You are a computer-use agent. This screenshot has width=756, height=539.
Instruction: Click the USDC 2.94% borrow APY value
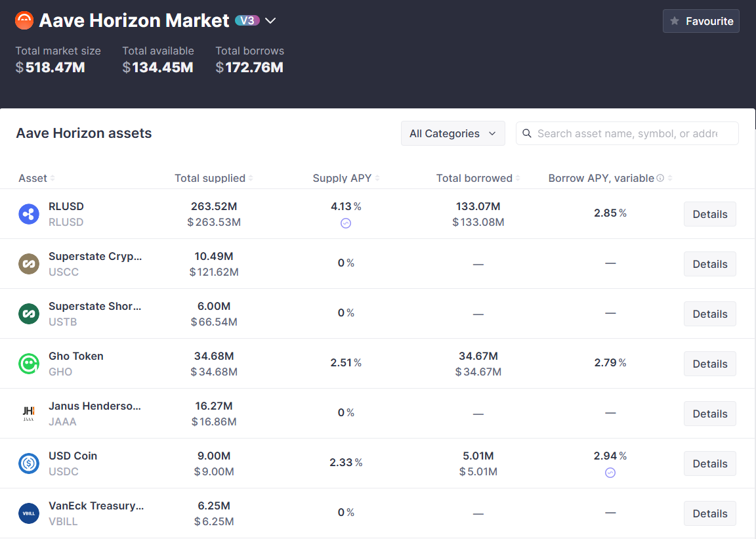610,456
